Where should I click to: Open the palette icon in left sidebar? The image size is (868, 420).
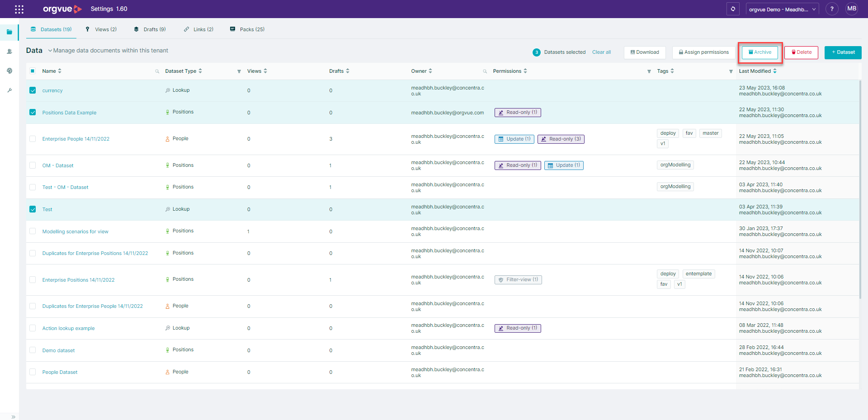pos(9,71)
